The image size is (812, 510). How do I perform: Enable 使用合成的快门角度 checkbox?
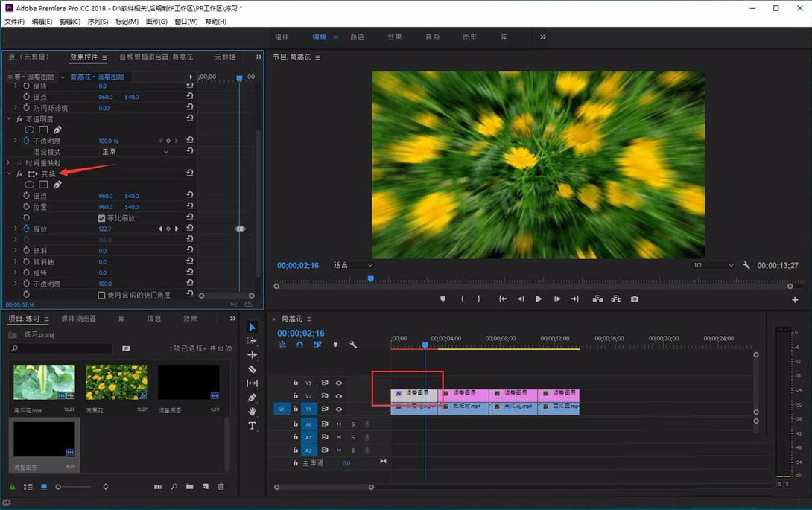point(101,295)
